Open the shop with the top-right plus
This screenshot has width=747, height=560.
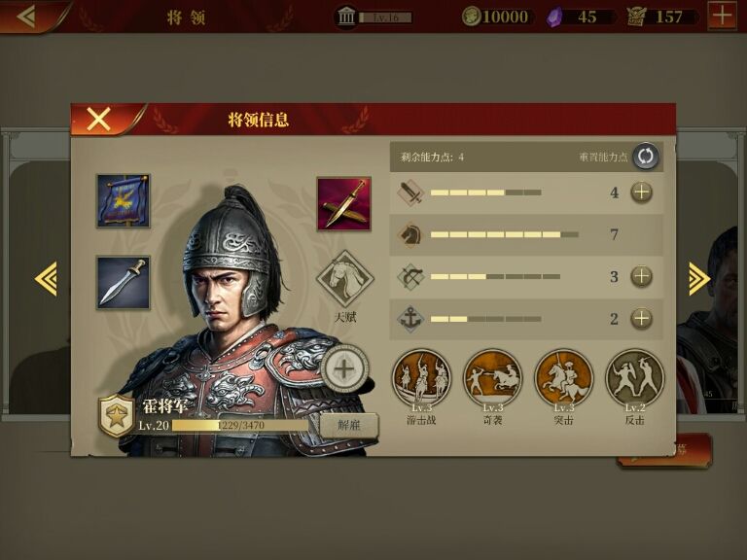tap(723, 16)
